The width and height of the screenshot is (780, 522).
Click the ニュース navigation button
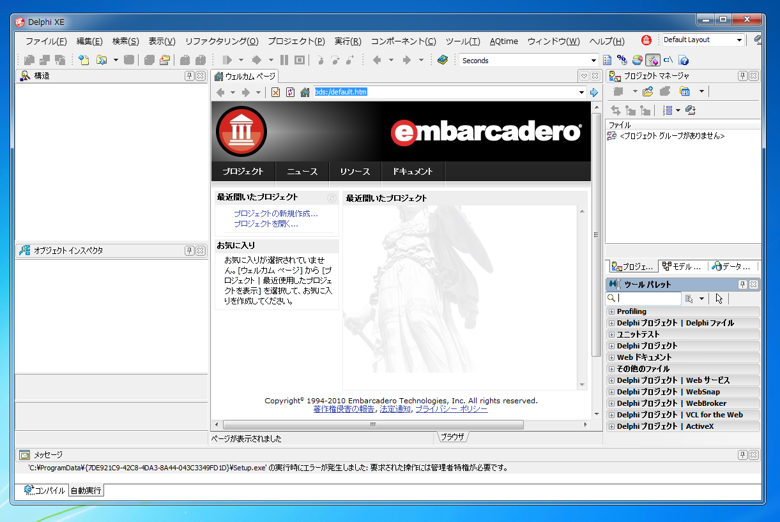click(302, 171)
